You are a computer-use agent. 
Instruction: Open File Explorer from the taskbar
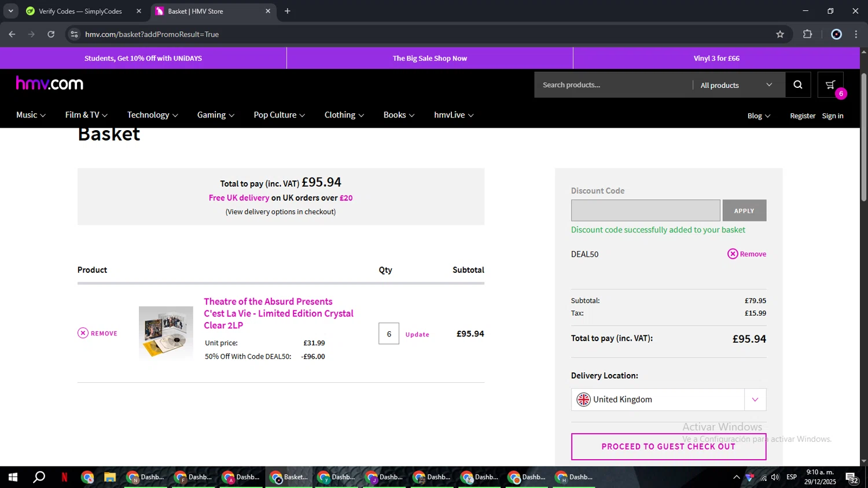[x=109, y=477]
